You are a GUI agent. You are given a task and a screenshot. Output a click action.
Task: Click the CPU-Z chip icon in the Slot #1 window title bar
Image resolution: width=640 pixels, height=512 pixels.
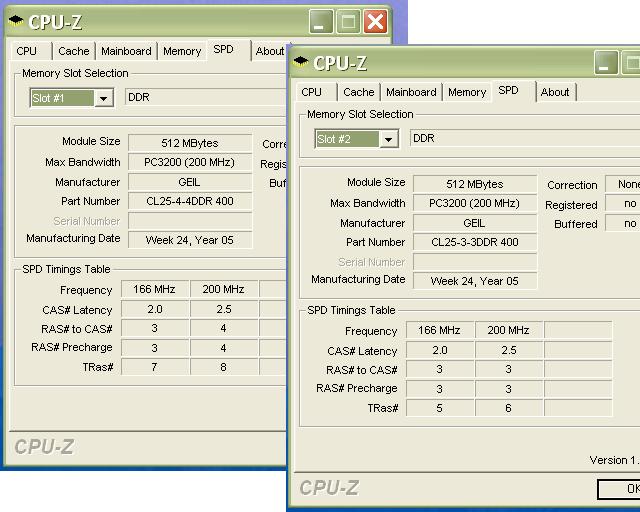pyautogui.click(x=16, y=20)
